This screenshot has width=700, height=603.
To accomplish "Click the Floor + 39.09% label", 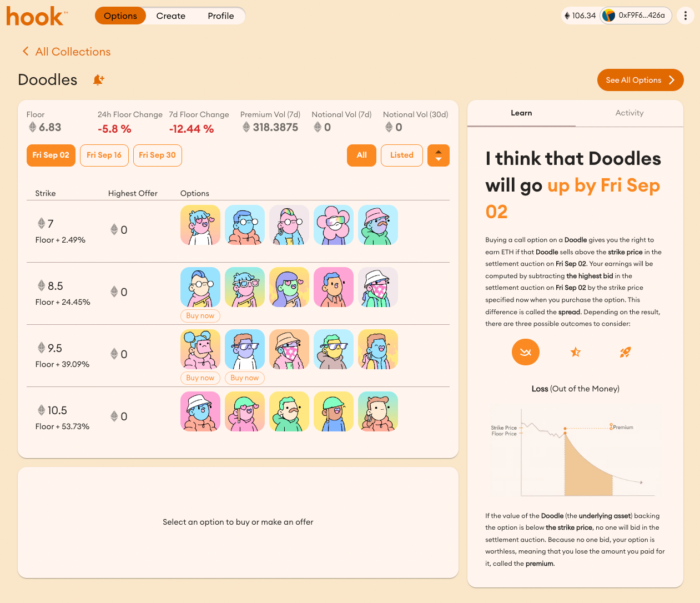I will click(x=62, y=364).
